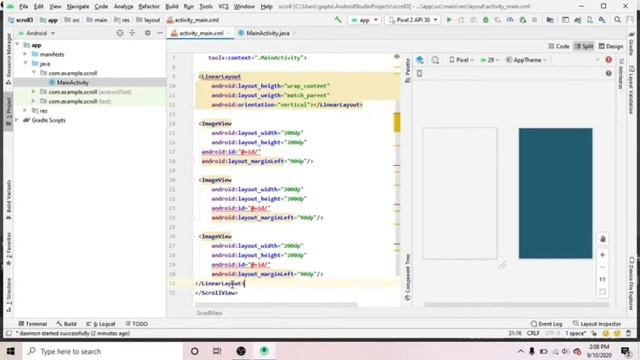Open the Build tool window at the bottom
The height and width of the screenshot is (360, 640).
pos(67,324)
